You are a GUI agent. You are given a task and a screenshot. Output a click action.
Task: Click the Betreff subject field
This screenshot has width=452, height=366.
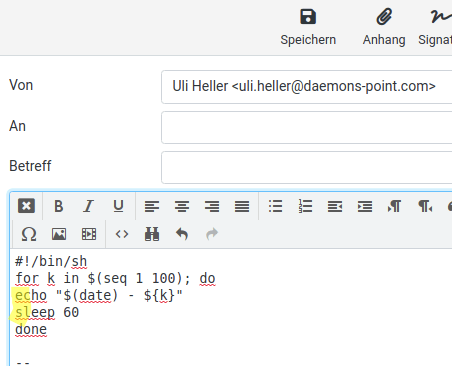coord(306,167)
